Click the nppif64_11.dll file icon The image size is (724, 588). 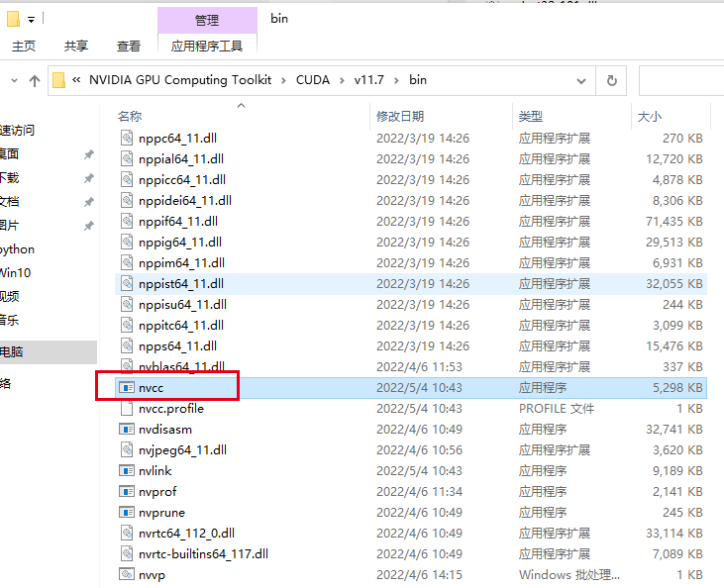coord(127,221)
